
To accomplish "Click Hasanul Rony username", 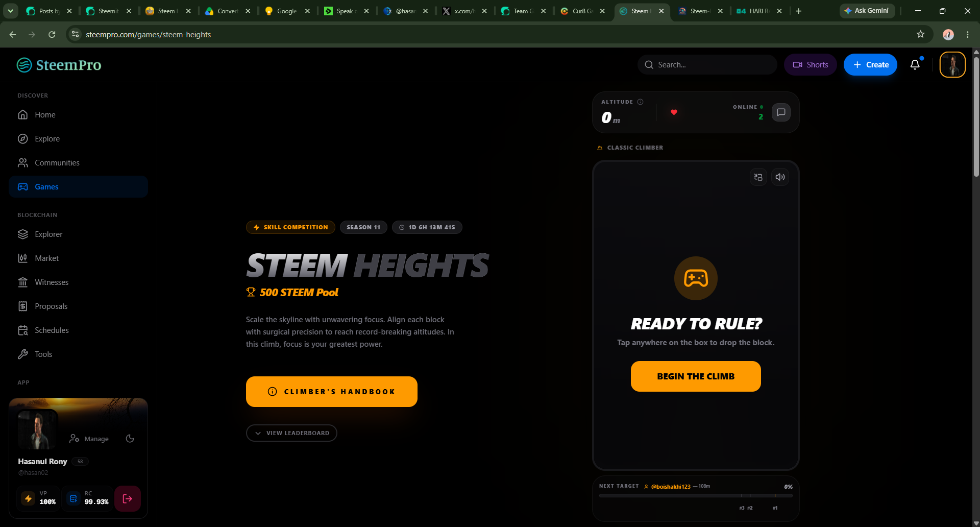I will (x=42, y=462).
